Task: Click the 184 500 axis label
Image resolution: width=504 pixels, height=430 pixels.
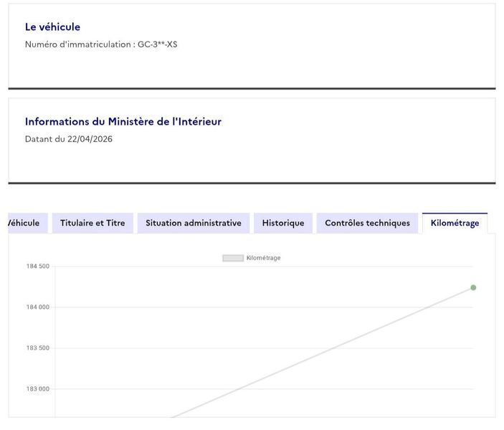Action: click(x=38, y=267)
